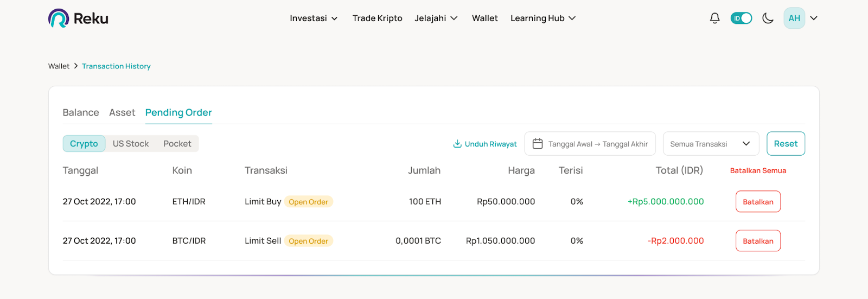Click the AH profile avatar
Screen dimensions: 868x299
794,18
